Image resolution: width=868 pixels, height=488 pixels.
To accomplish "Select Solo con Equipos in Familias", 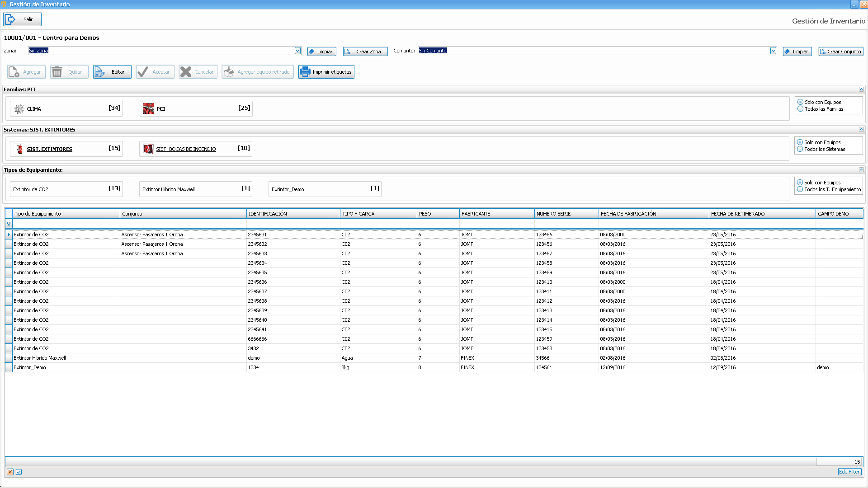I will pos(800,102).
